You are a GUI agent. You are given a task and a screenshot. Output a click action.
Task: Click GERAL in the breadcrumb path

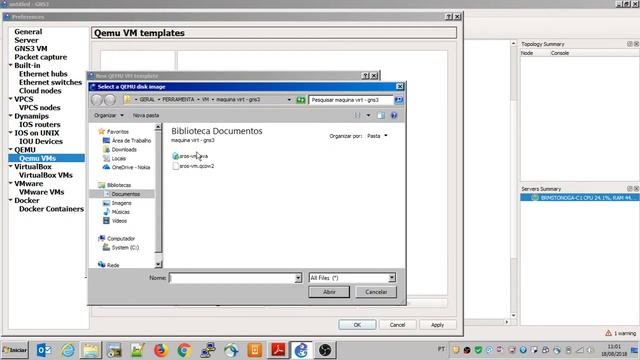point(147,100)
